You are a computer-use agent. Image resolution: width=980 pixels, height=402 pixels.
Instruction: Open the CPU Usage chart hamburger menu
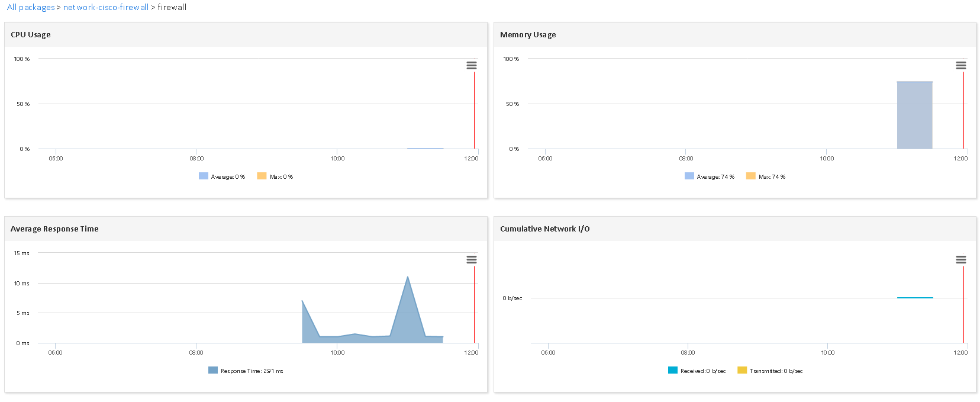pyautogui.click(x=471, y=66)
